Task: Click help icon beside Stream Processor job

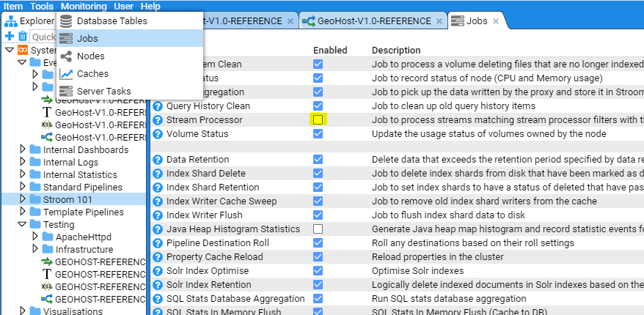Action: point(157,120)
